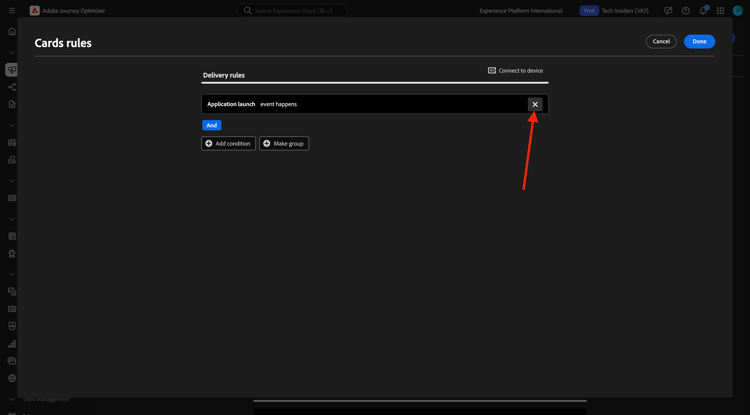Open the help question mark icon
The image size is (750, 415).
[685, 11]
